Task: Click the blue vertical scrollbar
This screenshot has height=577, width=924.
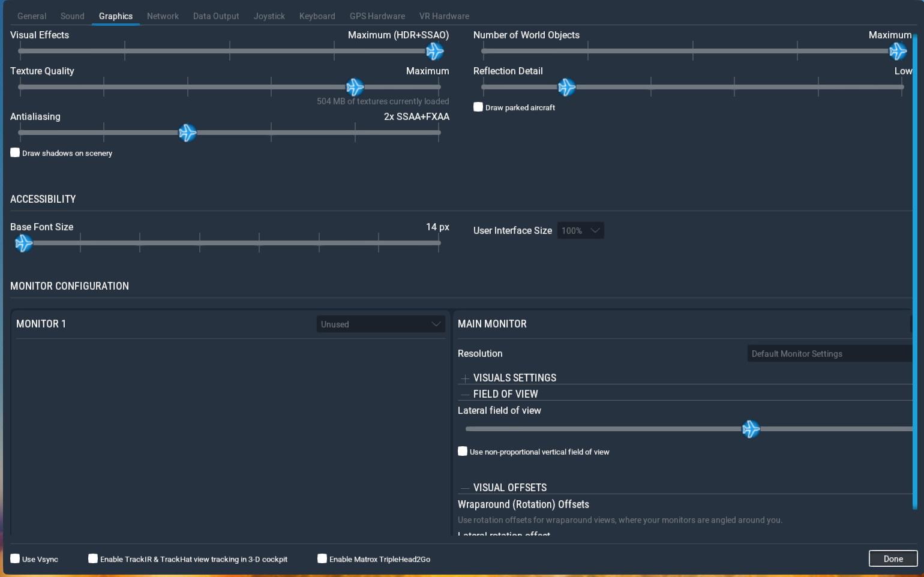Action: pos(915,270)
